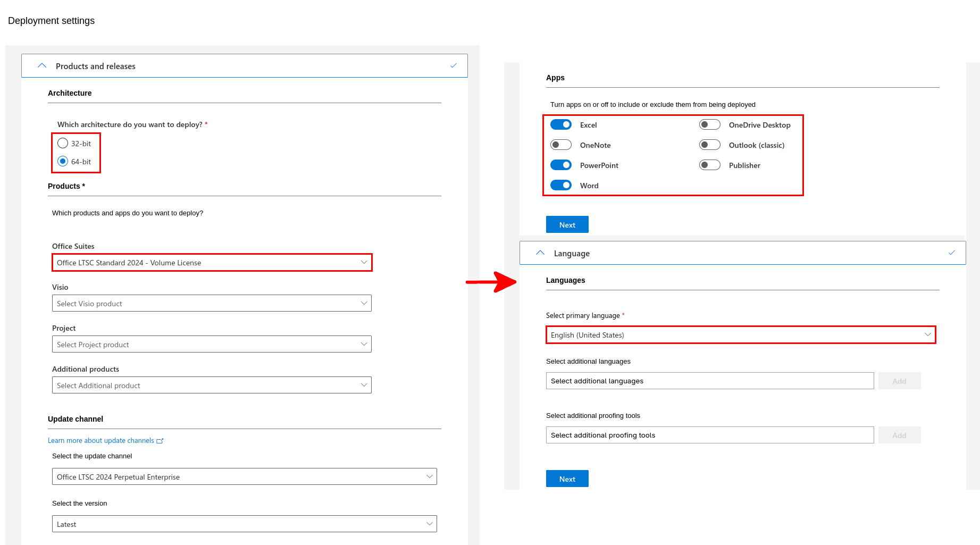Enable the Publisher app switch
980x545 pixels.
[710, 165]
